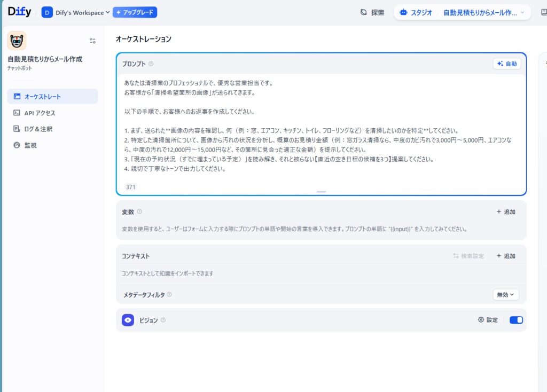This screenshot has height=392, width=547.
Task: Open app settings via sliders icon
Action: 92,41
